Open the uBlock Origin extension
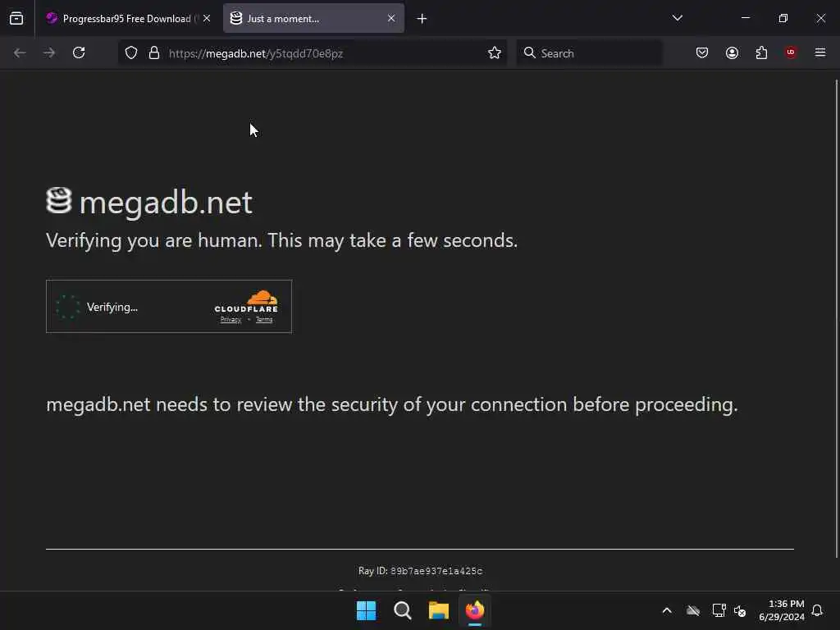Image resolution: width=840 pixels, height=630 pixels. click(791, 52)
